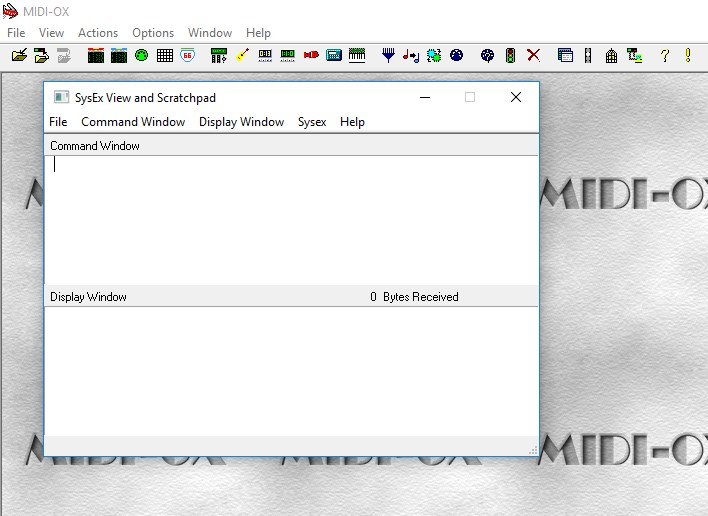
Task: Open the blue-topped Output Monitor icon
Action: tap(119, 56)
